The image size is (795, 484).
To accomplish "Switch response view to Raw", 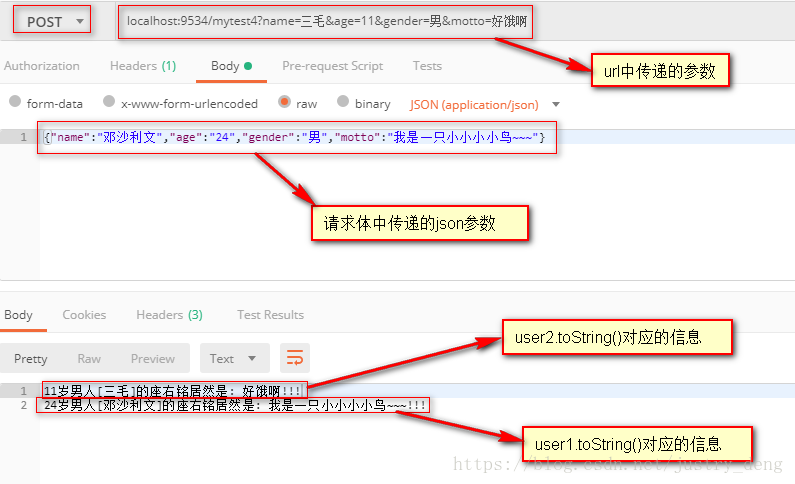I will click(x=89, y=358).
